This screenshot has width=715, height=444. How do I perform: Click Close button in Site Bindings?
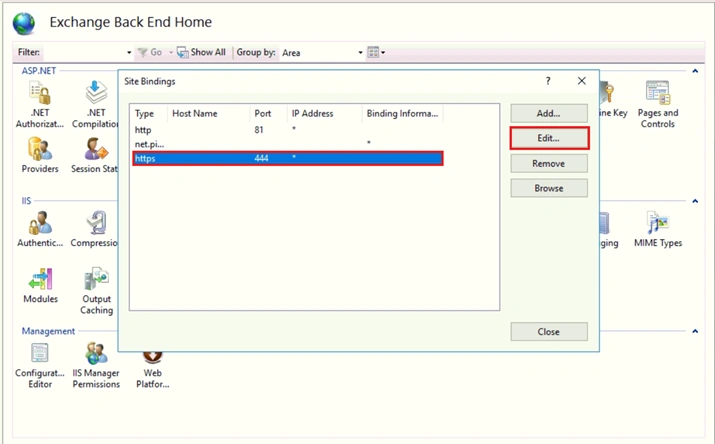[549, 332]
